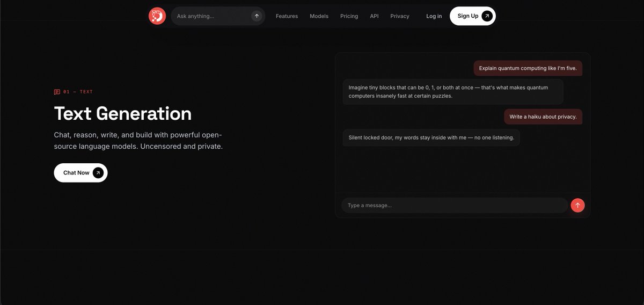Image resolution: width=644 pixels, height=305 pixels.
Task: Click the 'Imagine tiny blocks' reply message
Action: (x=453, y=92)
